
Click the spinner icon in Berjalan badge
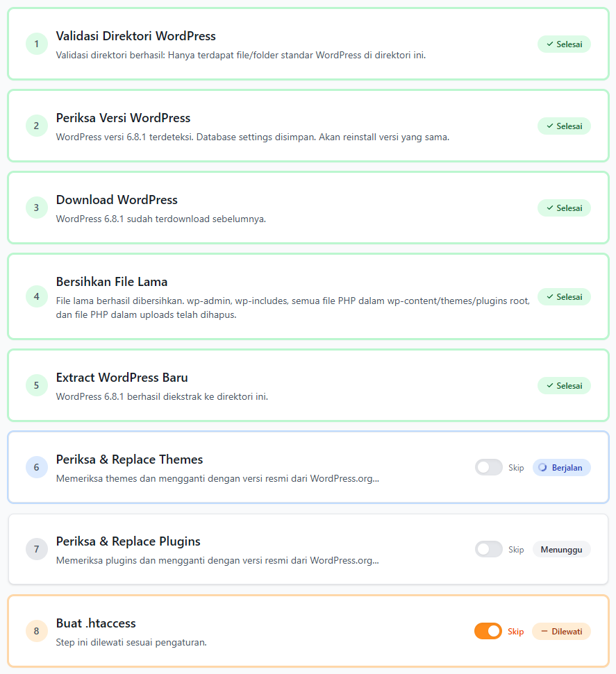[543, 468]
